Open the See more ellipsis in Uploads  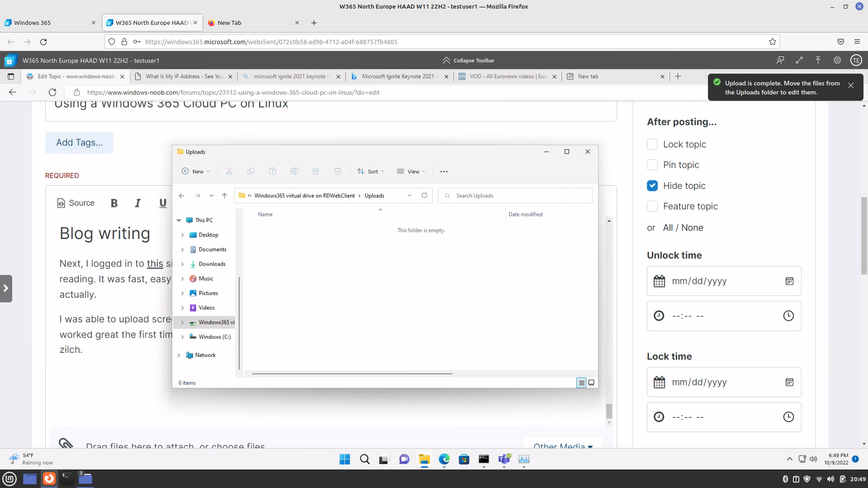[x=444, y=171]
